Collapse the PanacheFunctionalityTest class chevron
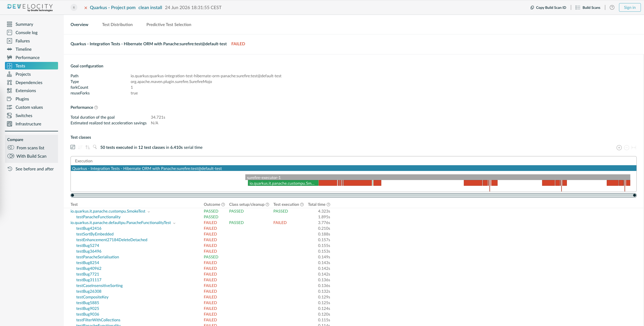 click(x=174, y=223)
